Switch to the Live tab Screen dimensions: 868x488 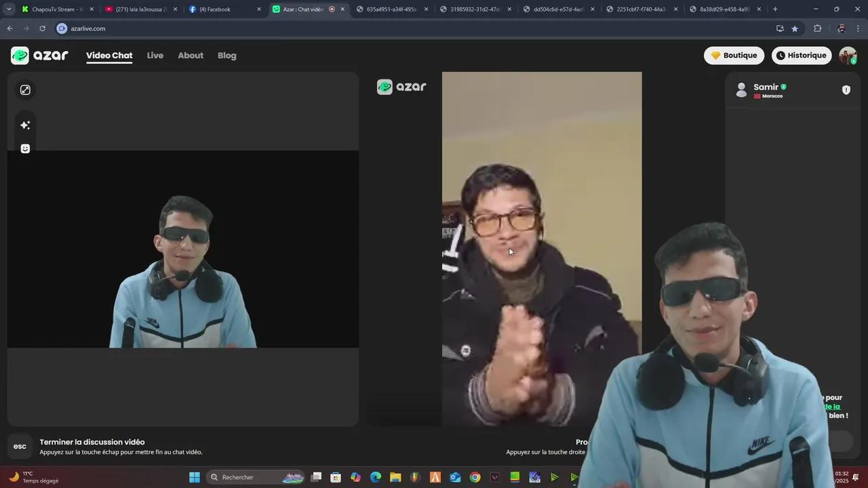(155, 55)
